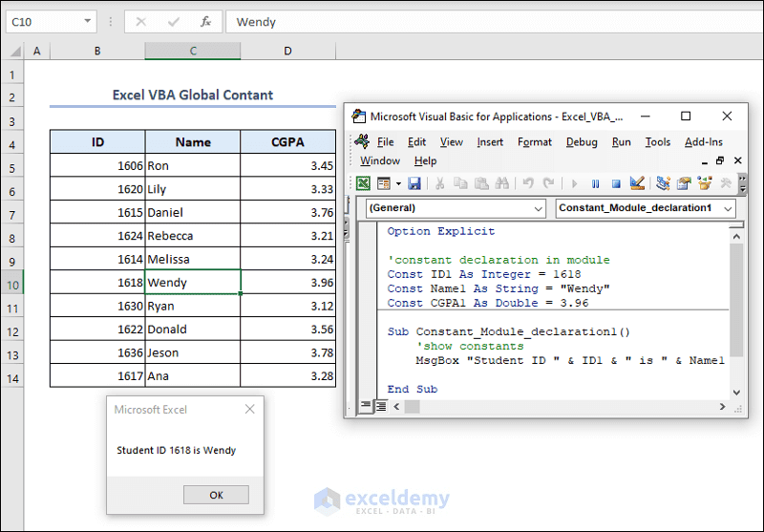Expand the toolbar options overflow arrow

(743, 184)
